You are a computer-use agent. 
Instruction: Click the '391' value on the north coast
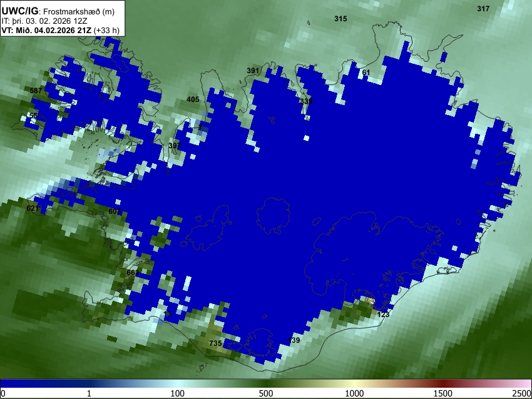[253, 71]
